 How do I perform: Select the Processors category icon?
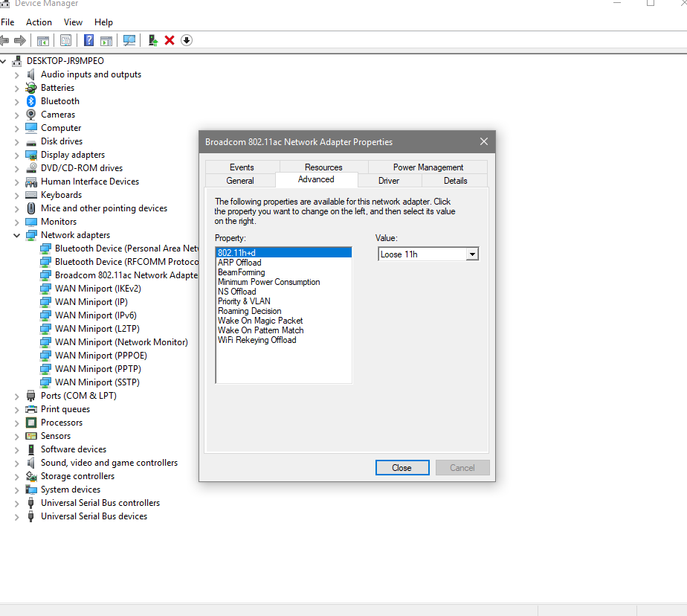click(x=31, y=423)
